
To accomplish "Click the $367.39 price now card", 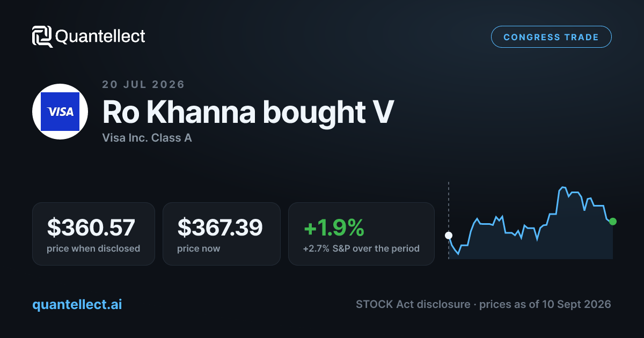I will click(221, 233).
